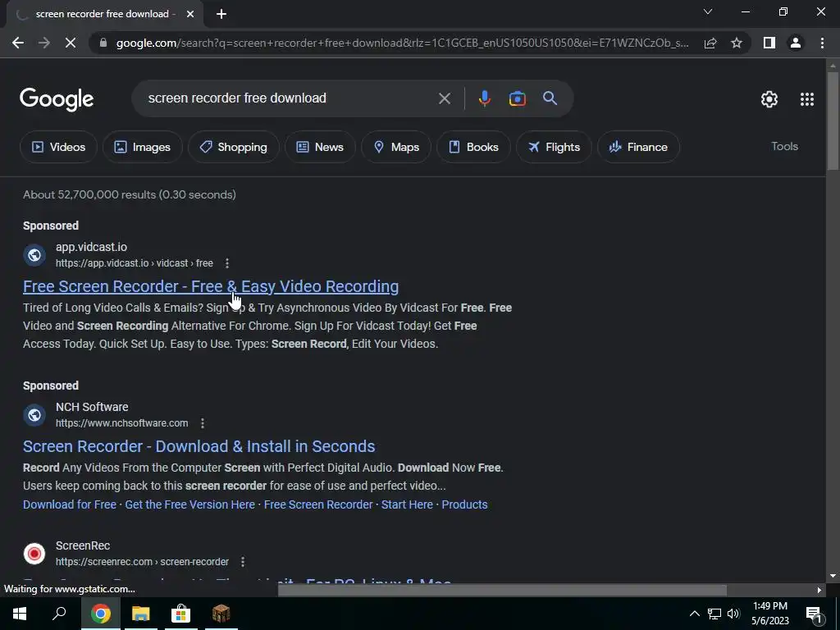Click the app.vidcast.io site favicon
The image size is (840, 630).
tap(34, 255)
